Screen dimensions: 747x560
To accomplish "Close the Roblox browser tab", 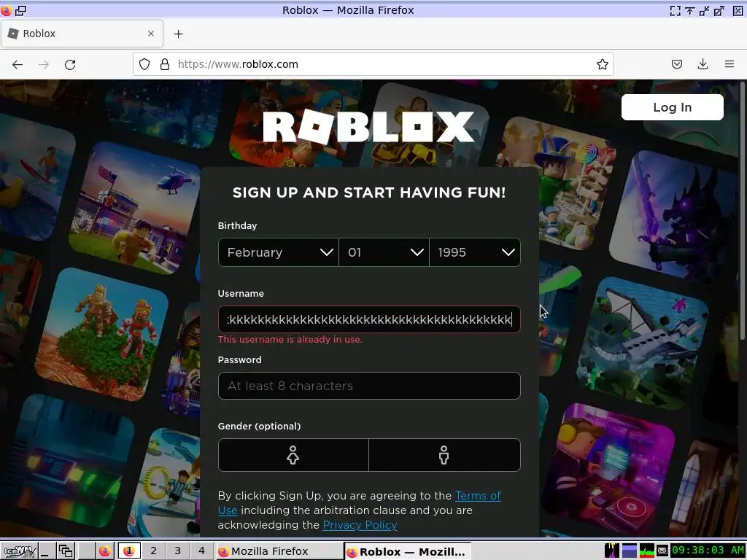I will [151, 34].
